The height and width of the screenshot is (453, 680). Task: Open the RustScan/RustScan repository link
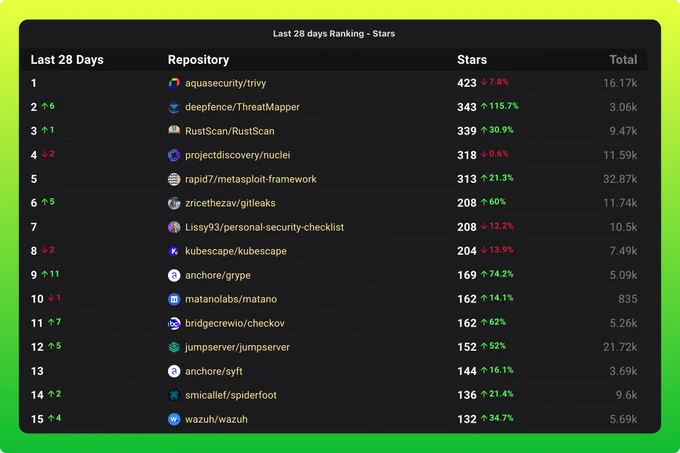click(x=229, y=131)
